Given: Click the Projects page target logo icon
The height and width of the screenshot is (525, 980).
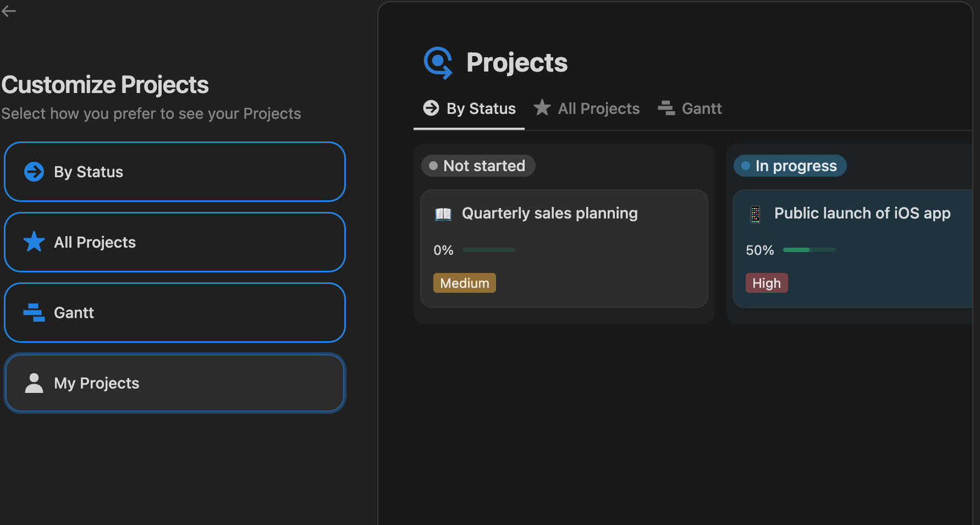Looking at the screenshot, I should coord(438,63).
